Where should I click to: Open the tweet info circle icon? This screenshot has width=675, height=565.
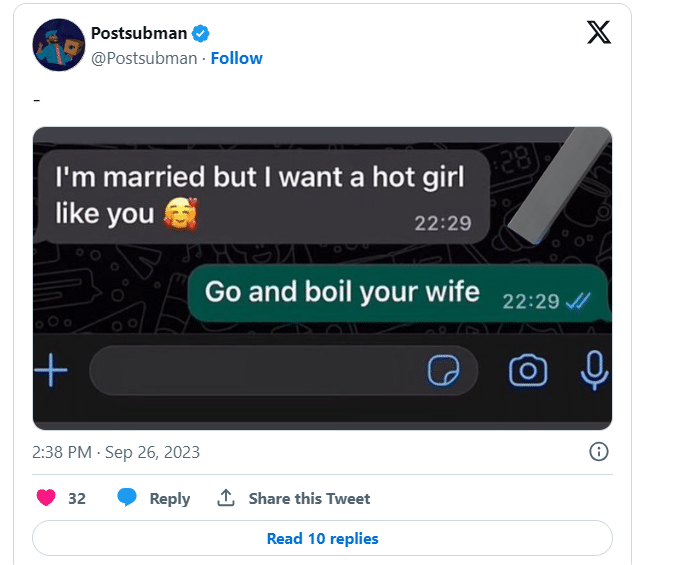tap(599, 452)
